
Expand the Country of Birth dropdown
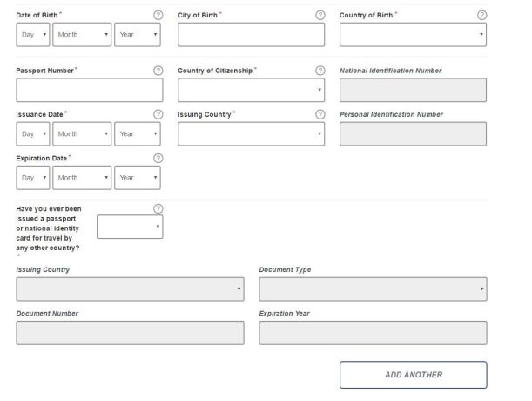(413, 35)
